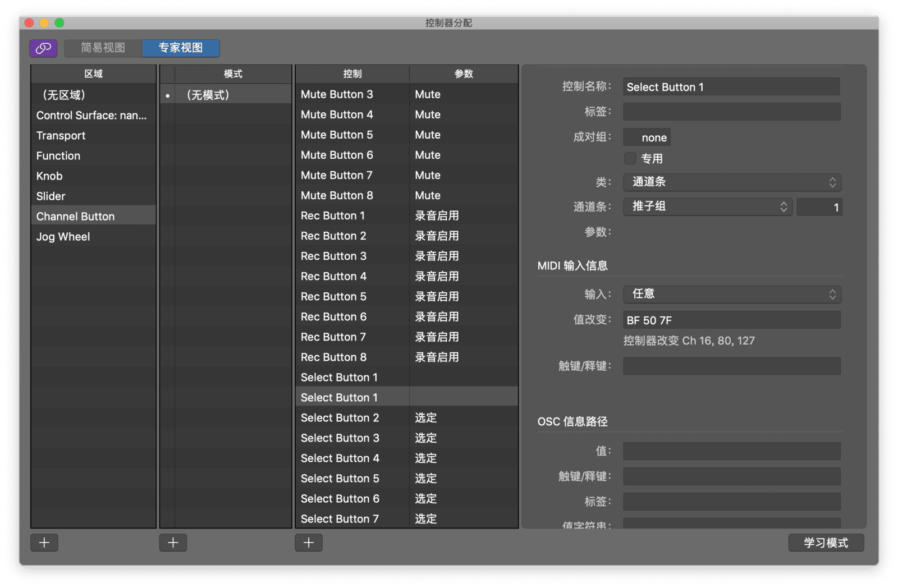Select the Slider zone

[94, 196]
